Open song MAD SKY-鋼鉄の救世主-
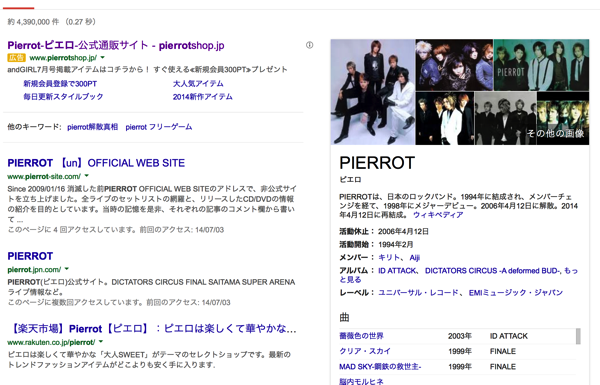 380,367
